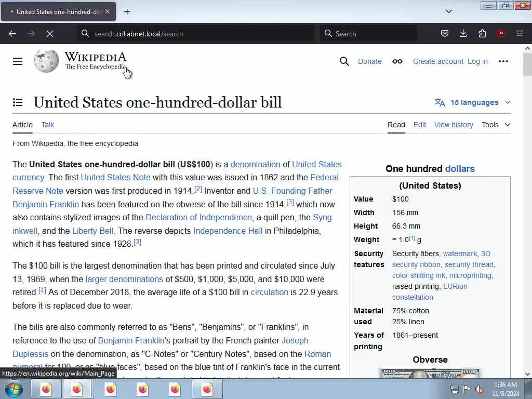Click citation reference [2]

(x=198, y=189)
